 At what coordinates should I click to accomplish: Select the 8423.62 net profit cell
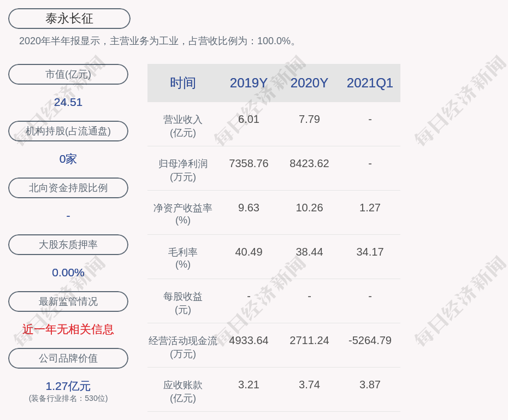point(309,163)
